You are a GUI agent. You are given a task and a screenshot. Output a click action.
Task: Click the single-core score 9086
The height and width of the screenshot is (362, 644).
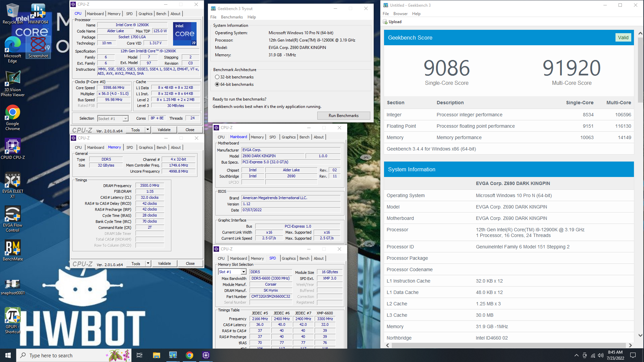(446, 68)
